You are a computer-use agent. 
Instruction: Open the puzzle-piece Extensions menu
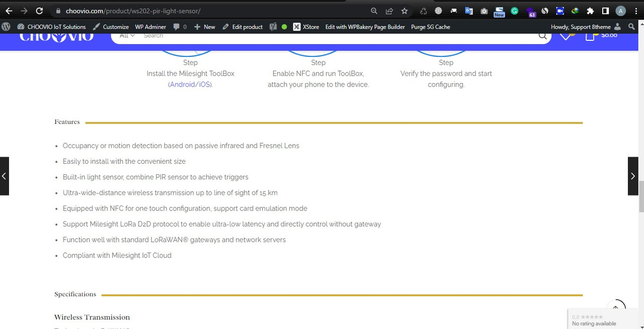point(591,11)
